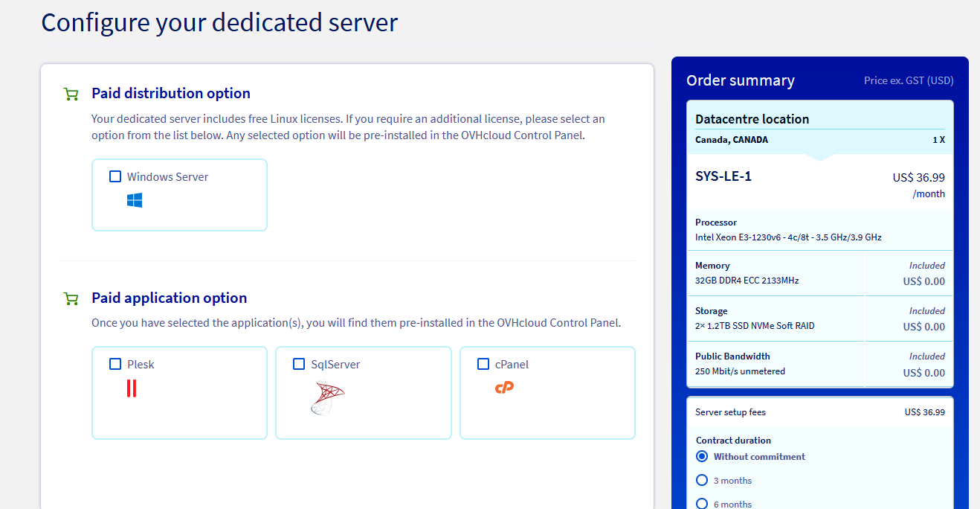Click the orange cPanel logo icon

(x=505, y=387)
